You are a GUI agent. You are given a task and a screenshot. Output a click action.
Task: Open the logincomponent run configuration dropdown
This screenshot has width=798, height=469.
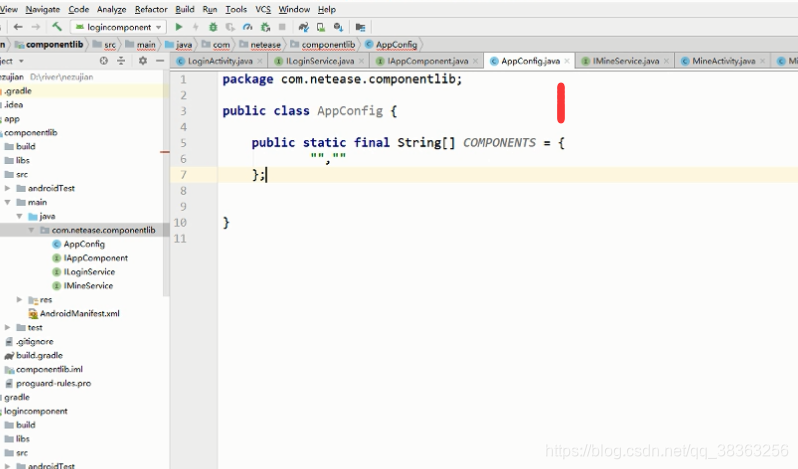pyautogui.click(x=119, y=27)
